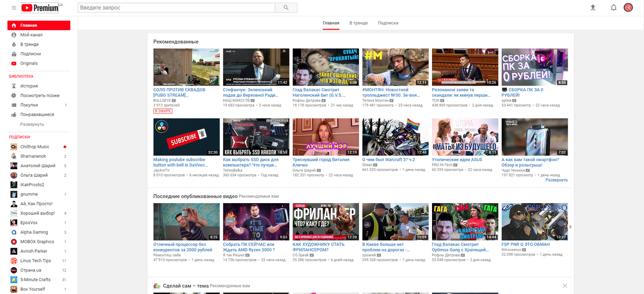The height and width of the screenshot is (294, 644).
Task: Play the Лучший мэр thumbnail
Action: [326, 137]
